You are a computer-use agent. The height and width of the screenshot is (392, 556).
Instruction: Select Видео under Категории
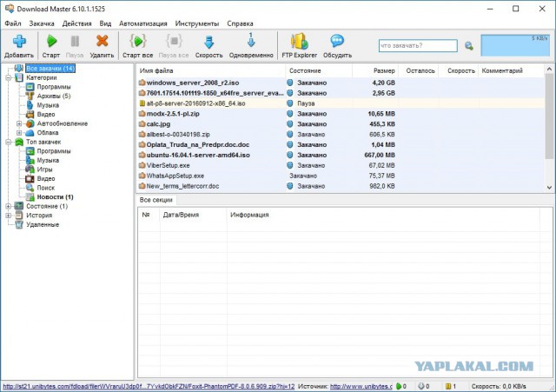tap(46, 115)
